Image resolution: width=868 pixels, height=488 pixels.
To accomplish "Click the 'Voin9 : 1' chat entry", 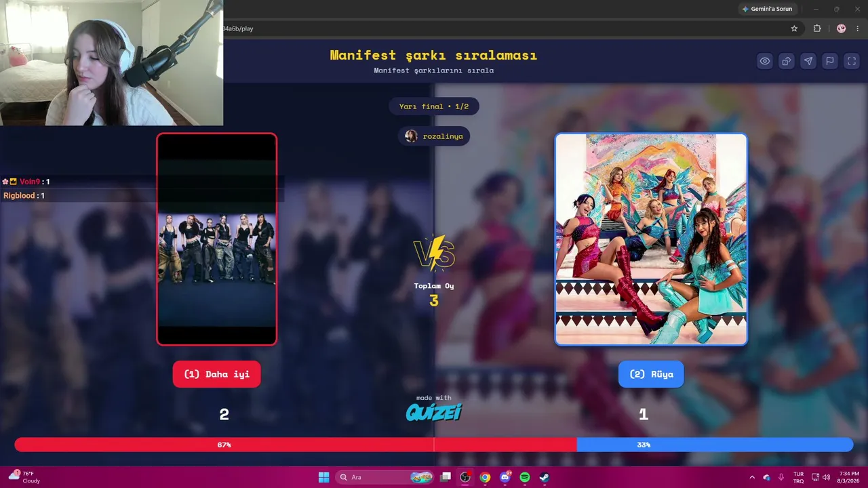I will pyautogui.click(x=26, y=182).
